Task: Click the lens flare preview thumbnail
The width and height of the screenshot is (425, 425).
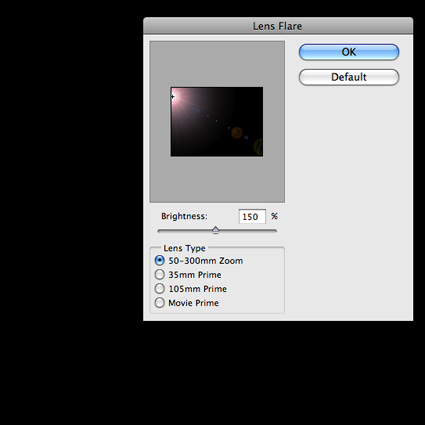Action: click(217, 122)
